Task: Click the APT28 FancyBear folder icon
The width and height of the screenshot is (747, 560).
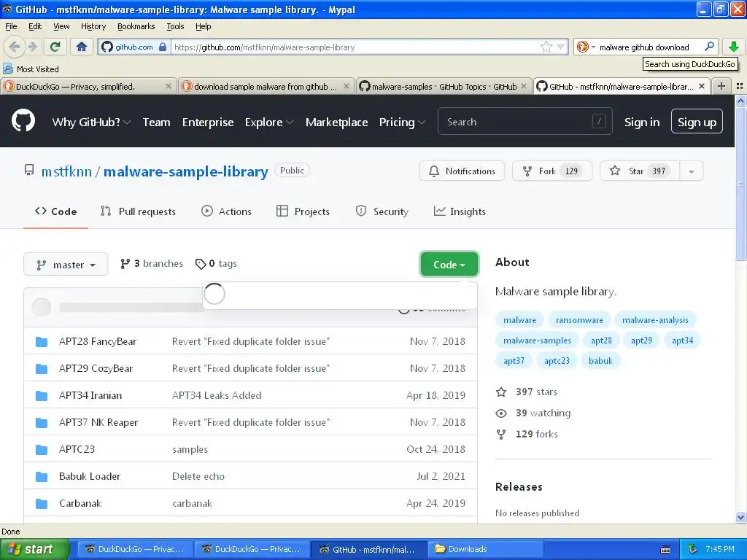Action: tap(42, 341)
